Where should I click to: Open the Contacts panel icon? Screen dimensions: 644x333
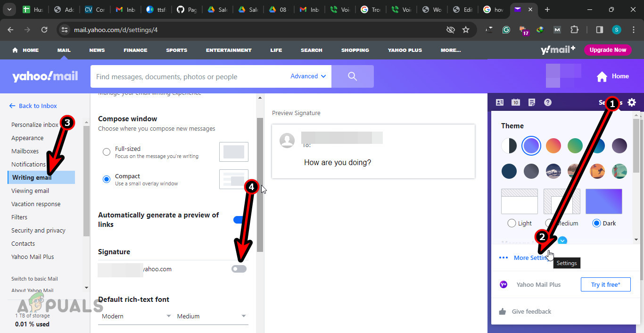pyautogui.click(x=499, y=102)
